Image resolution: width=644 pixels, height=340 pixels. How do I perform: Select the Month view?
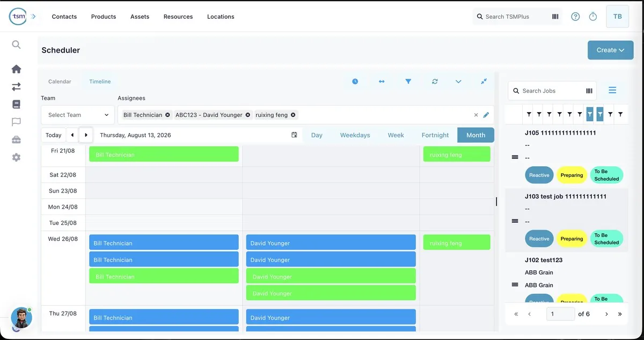tap(475, 135)
